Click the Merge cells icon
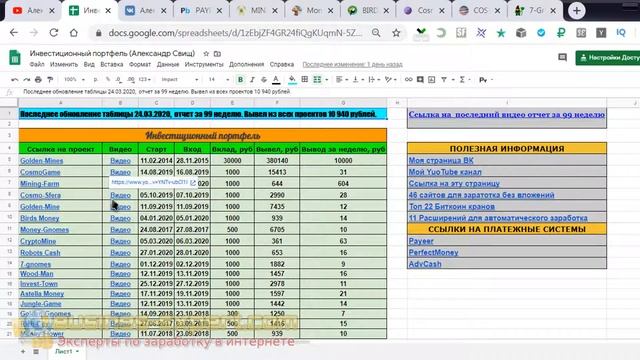The height and width of the screenshot is (360, 640). click(317, 80)
